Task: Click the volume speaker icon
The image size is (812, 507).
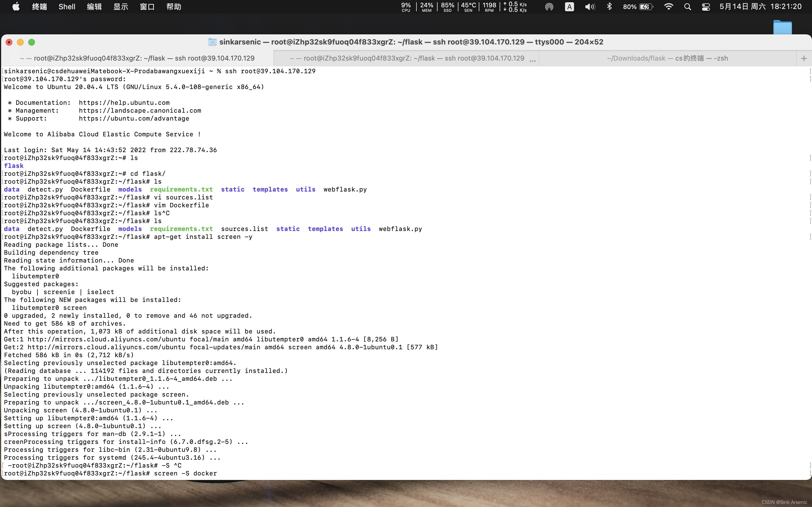Action: click(x=590, y=7)
